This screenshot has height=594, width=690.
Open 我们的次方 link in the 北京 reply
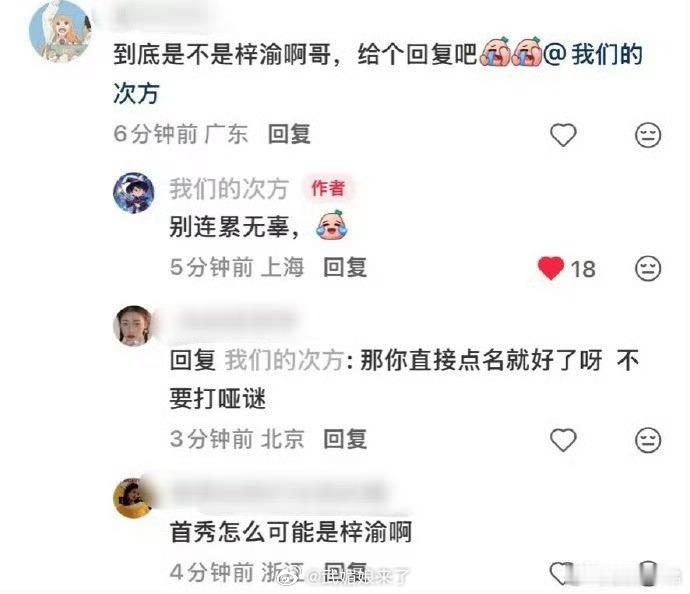284,360
